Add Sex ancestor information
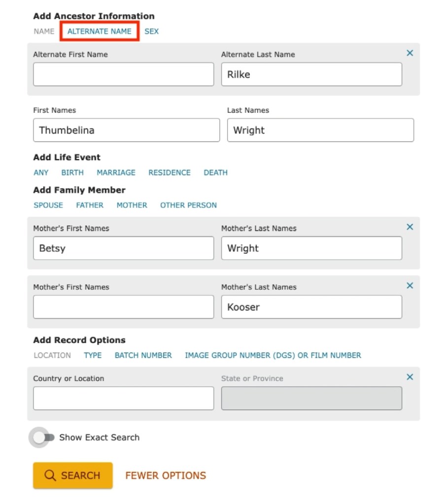 tap(151, 31)
